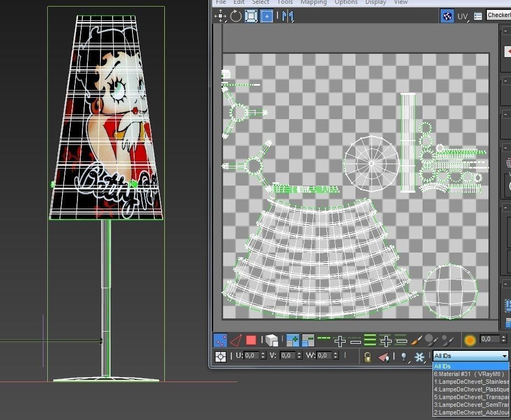The image size is (511, 420).
Task: Click Enlarge Paint Brush Size icon
Action: coord(431,340)
